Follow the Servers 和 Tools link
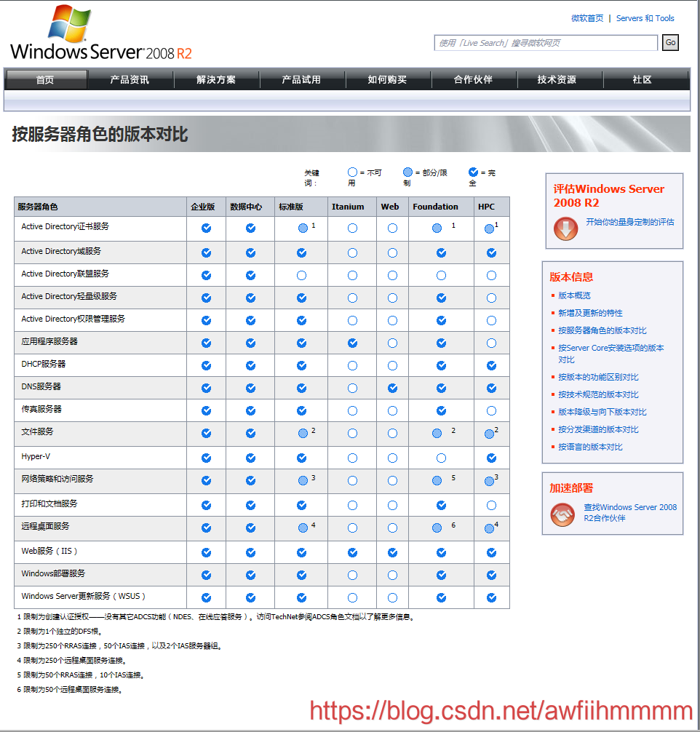The image size is (700, 732). (645, 18)
